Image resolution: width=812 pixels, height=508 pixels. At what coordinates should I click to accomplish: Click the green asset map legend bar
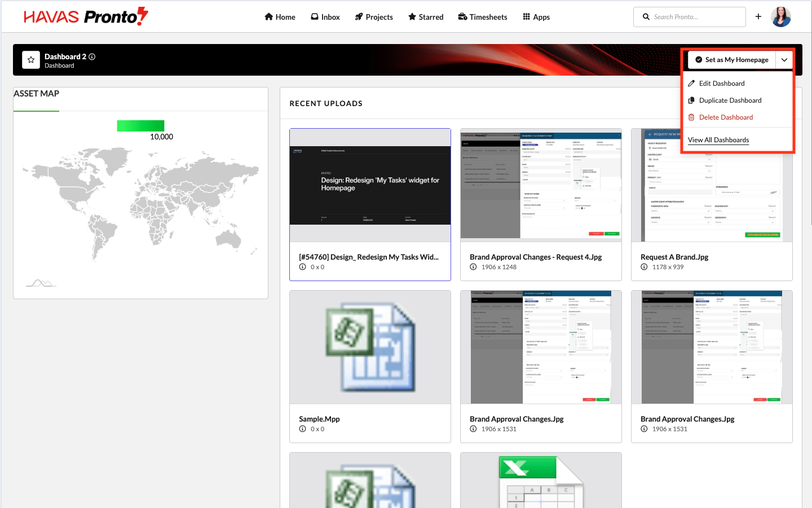140,126
